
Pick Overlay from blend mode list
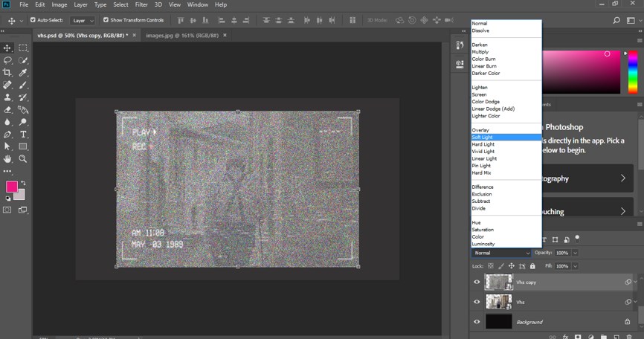(480, 130)
